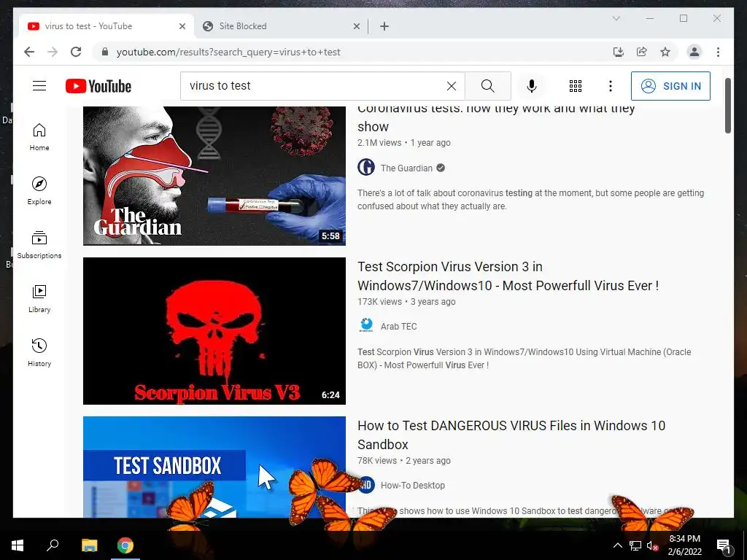The height and width of the screenshot is (560, 747).
Task: Open Subscriptions in sidebar
Action: click(39, 245)
